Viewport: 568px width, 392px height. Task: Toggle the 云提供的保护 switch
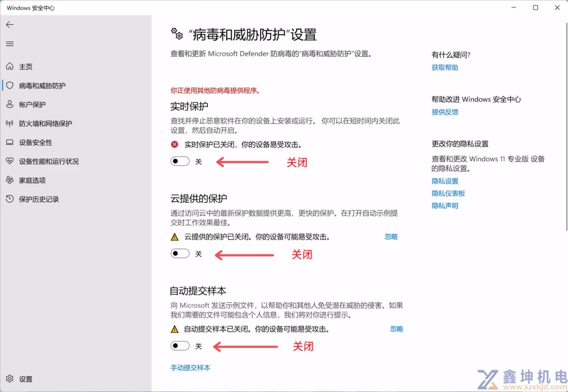[x=180, y=253]
